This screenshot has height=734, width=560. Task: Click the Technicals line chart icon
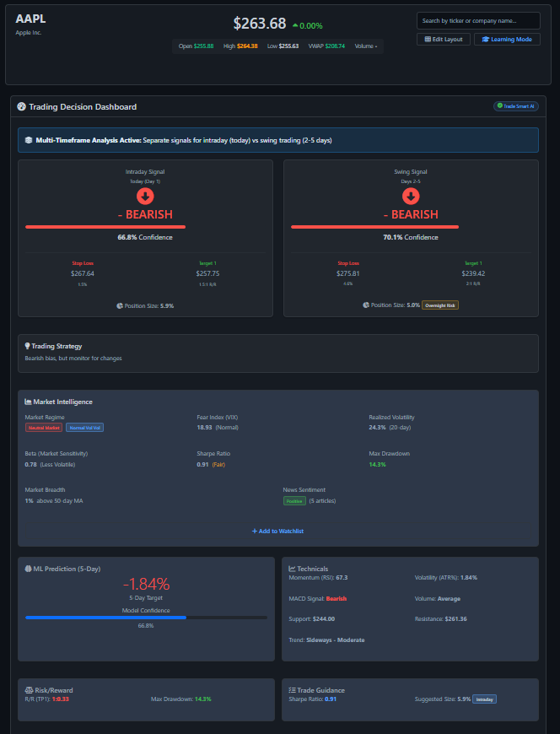click(292, 569)
